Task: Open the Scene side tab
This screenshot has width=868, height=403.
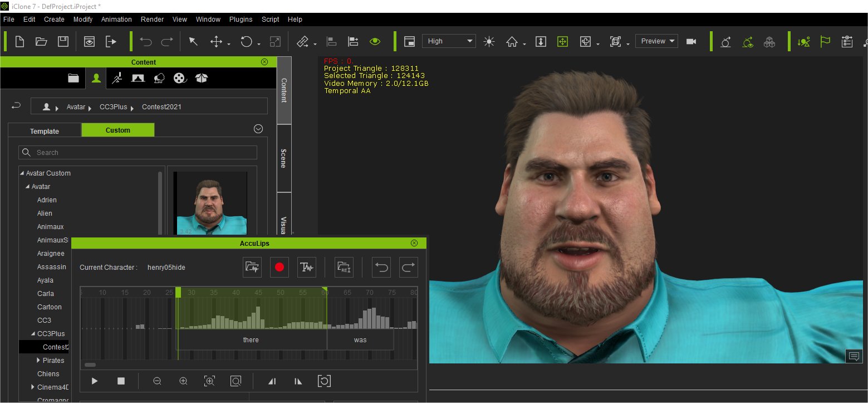Action: pyautogui.click(x=283, y=158)
